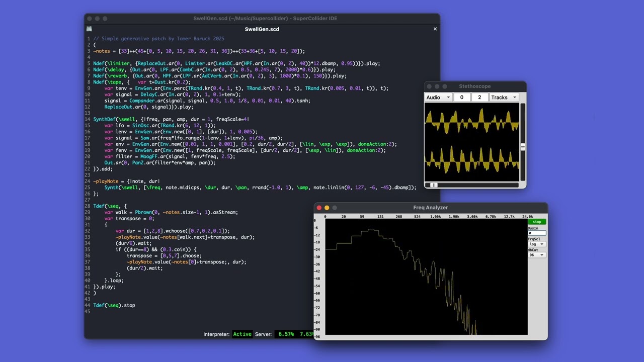Close the SwellGen.scd tab with the x
Screen dimensions: 644x362
point(435,29)
